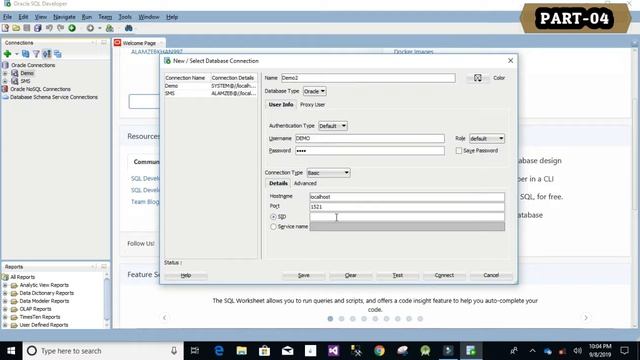Open the File menu
Image resolution: width=640 pixels, height=360 pixels.
[7, 17]
